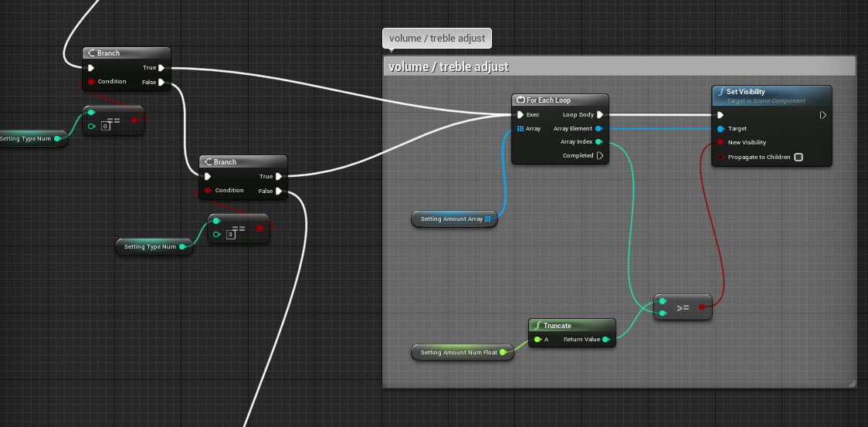Select the Truncate node A input pin
The height and width of the screenshot is (427, 868).
(537, 339)
